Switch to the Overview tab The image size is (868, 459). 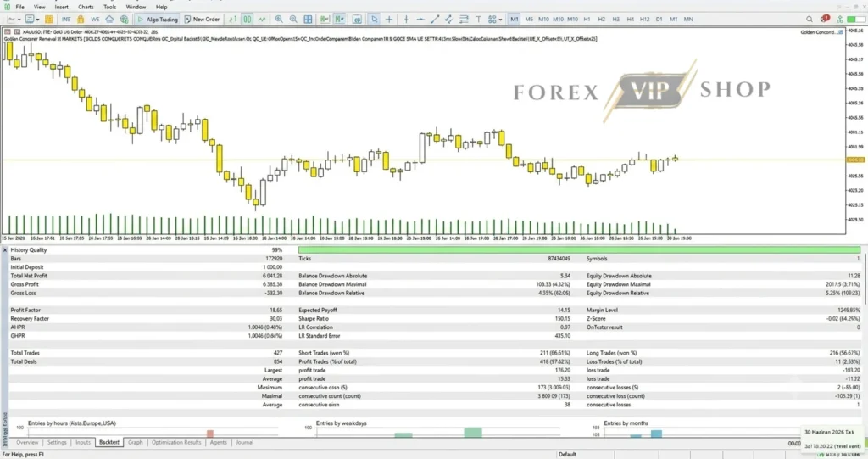click(27, 442)
